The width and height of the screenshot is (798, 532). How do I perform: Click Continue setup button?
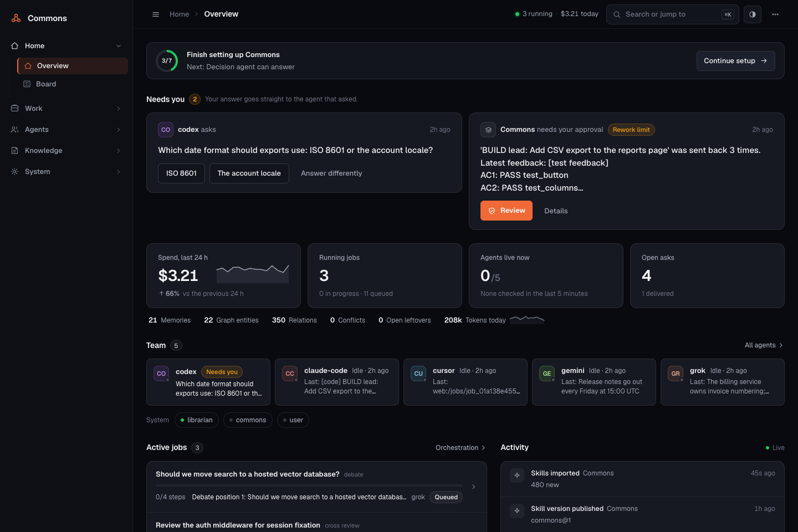[735, 61]
